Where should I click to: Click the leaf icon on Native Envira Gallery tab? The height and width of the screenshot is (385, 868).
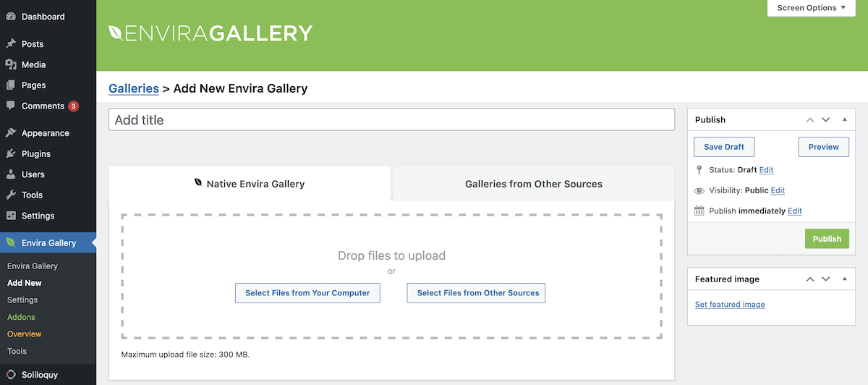point(199,183)
